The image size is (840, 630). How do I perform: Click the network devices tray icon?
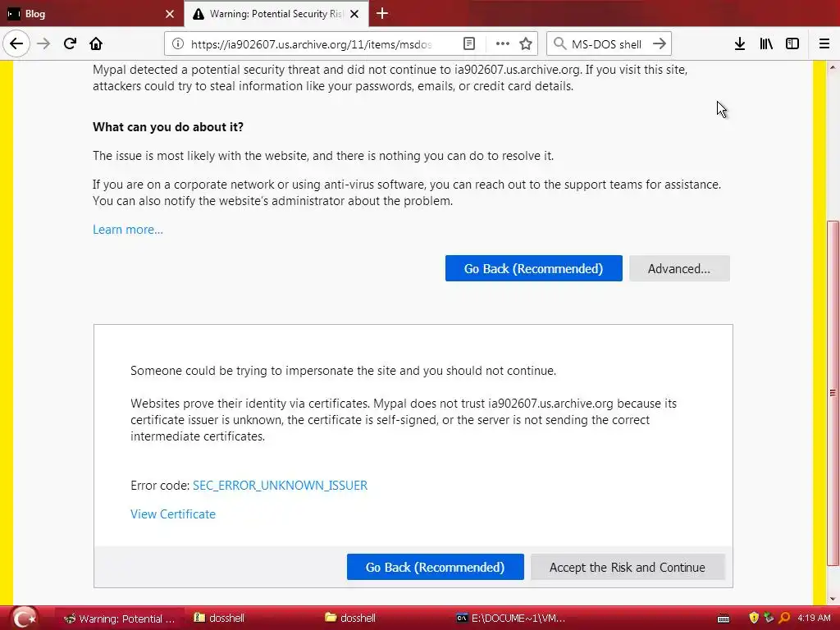(769, 618)
